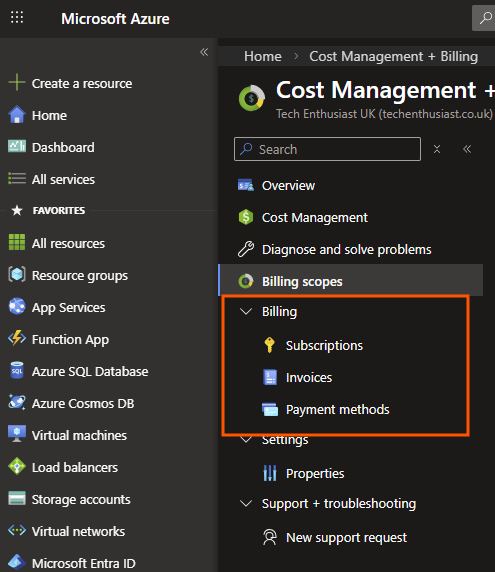The height and width of the screenshot is (572, 495).
Task: Click the Load balancers diamond icon
Action: (x=17, y=466)
